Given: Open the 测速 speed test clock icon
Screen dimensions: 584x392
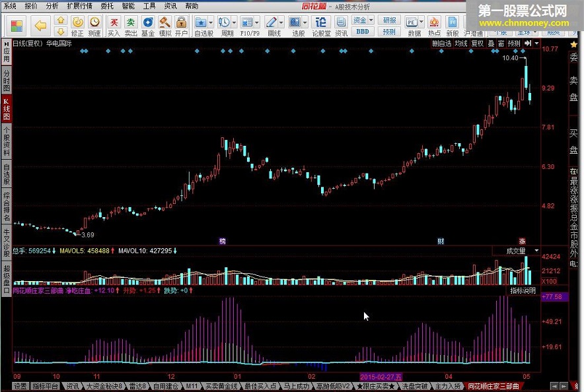Looking at the screenshot, I should (x=94, y=22).
